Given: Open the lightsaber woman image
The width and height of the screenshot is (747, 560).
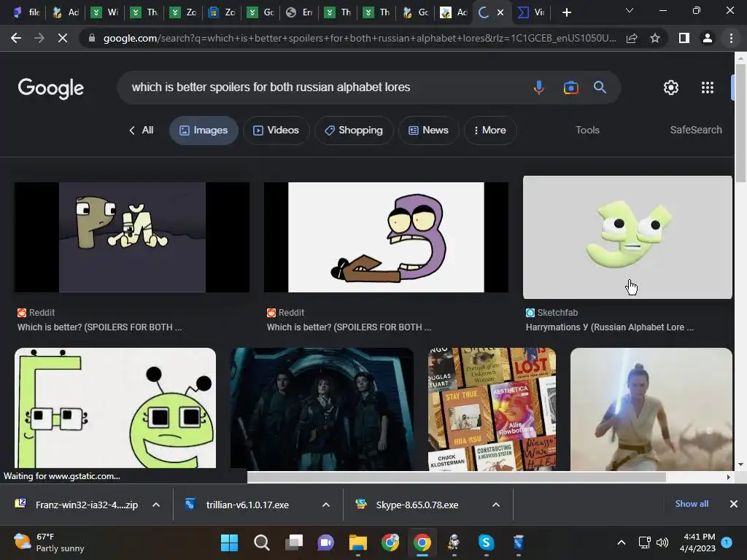Looking at the screenshot, I should (x=651, y=410).
